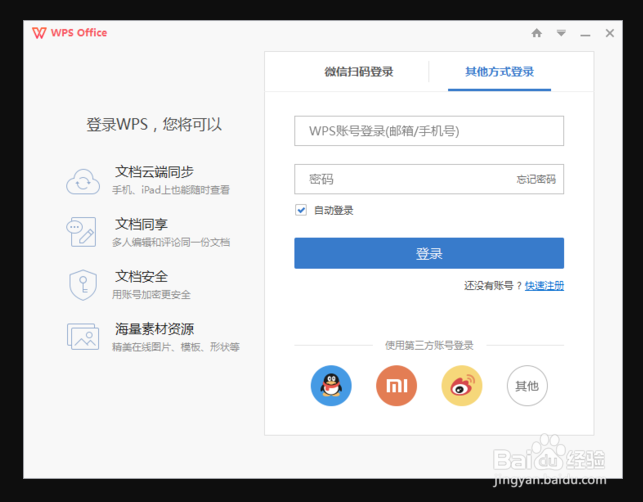This screenshot has height=502, width=643.
Task: Minimize the WPS Office login window
Action: pos(585,35)
